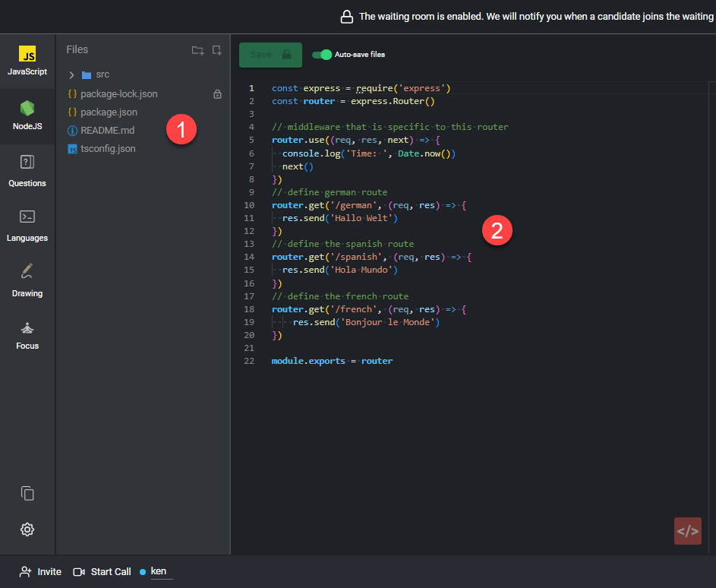Select the NodeJS sidebar icon
The width and height of the screenshot is (716, 588).
pyautogui.click(x=27, y=115)
